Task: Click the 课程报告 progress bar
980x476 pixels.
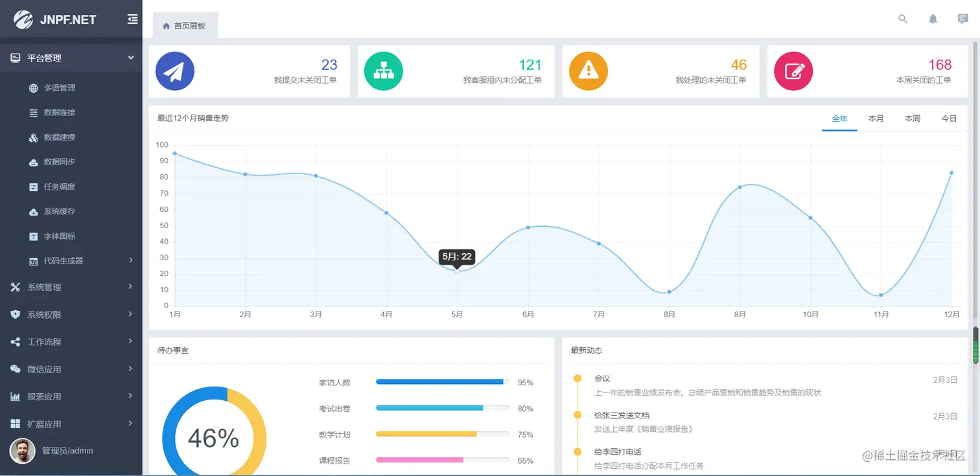Action: point(443,460)
